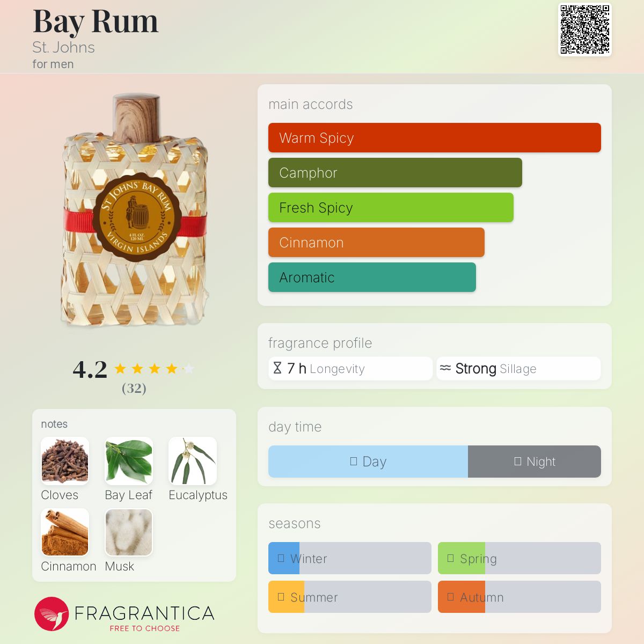Click the Eucalyptus note image
This screenshot has width=644, height=644.
193,461
